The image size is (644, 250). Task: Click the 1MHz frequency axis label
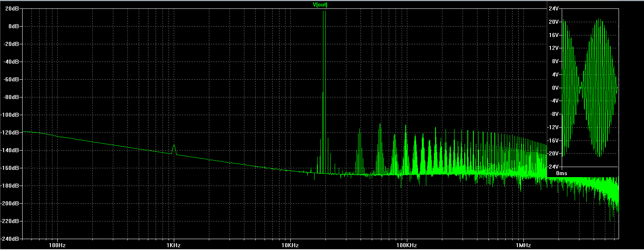pyautogui.click(x=523, y=245)
